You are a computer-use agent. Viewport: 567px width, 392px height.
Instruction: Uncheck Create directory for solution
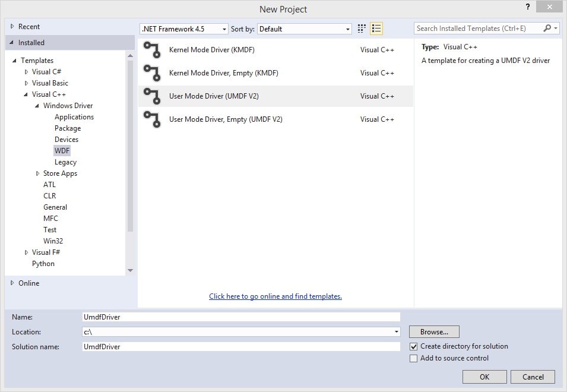pyautogui.click(x=414, y=346)
